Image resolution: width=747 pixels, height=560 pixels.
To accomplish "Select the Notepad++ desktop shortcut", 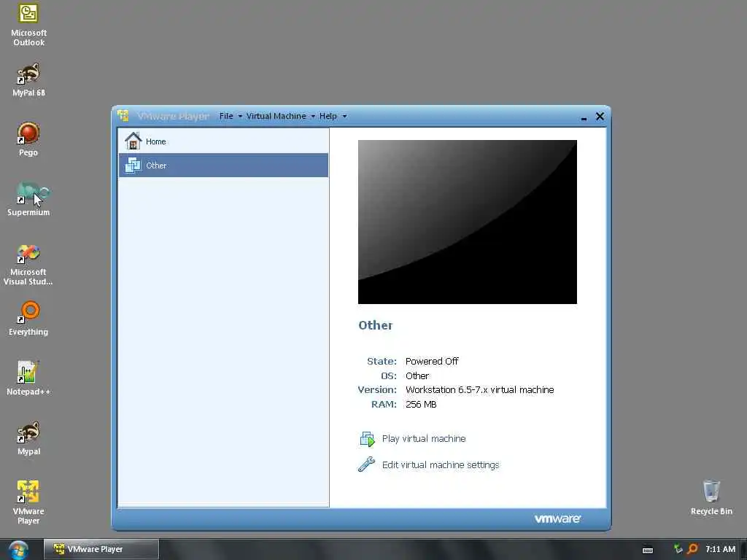I will coord(28,378).
